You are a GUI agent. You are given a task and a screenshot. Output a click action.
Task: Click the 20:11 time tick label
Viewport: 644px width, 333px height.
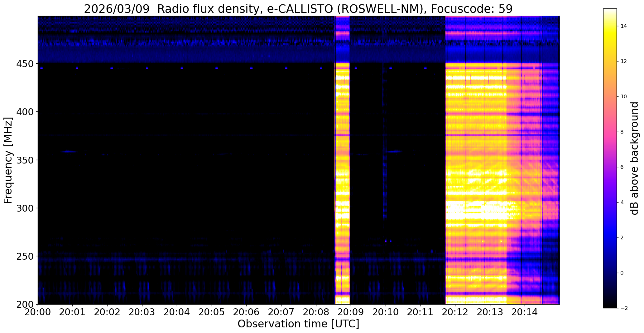point(420,311)
